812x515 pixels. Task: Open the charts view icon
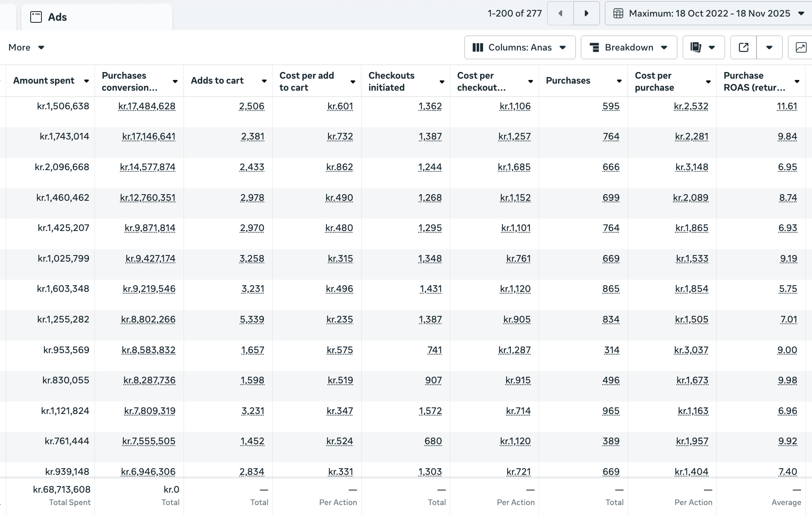click(x=800, y=48)
